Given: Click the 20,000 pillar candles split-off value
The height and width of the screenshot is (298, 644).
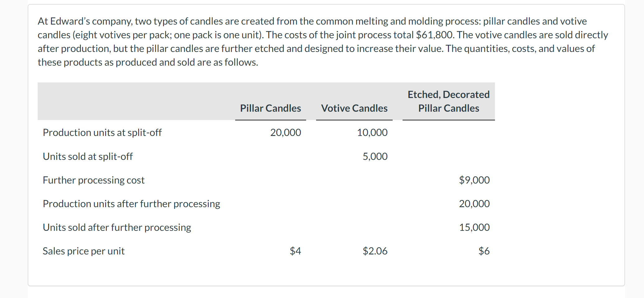Looking at the screenshot, I should coord(285,133).
